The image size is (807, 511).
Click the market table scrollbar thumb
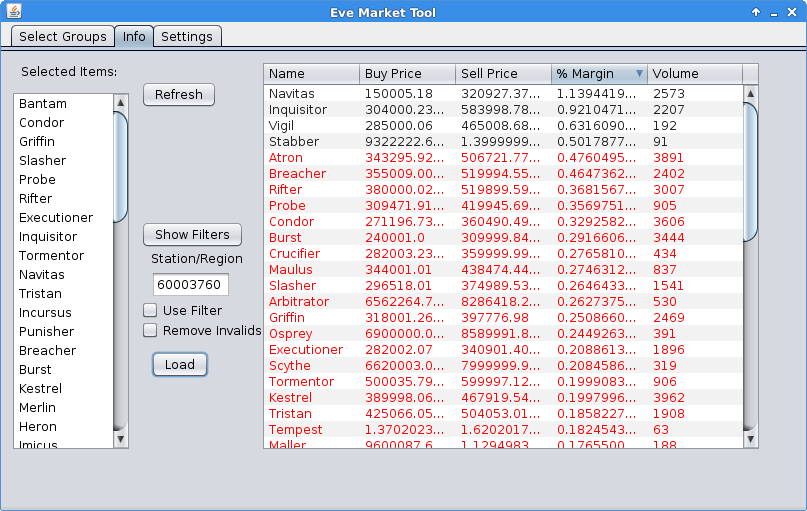750,172
